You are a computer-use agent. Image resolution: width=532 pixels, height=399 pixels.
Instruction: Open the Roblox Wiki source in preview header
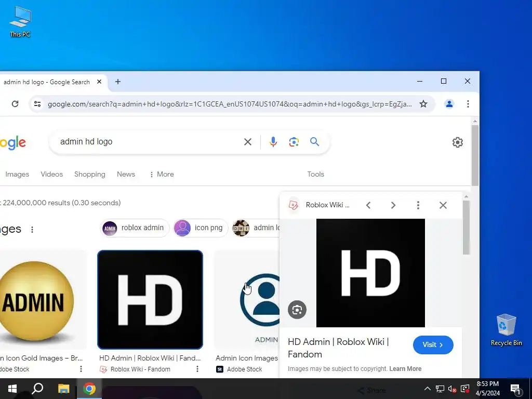point(319,205)
